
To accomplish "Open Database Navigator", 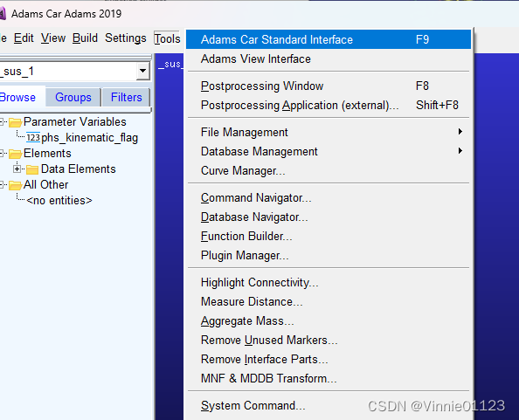I will pos(329,217).
